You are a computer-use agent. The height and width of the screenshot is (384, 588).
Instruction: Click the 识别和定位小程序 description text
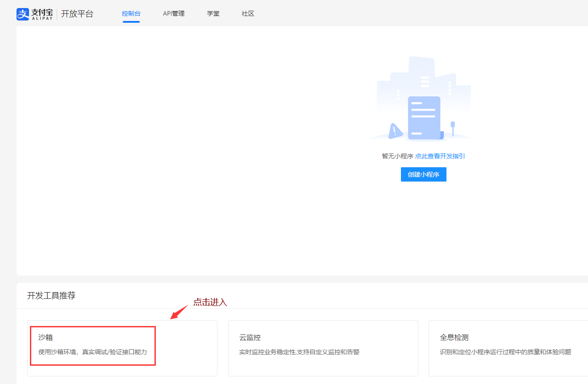pyautogui.click(x=505, y=352)
